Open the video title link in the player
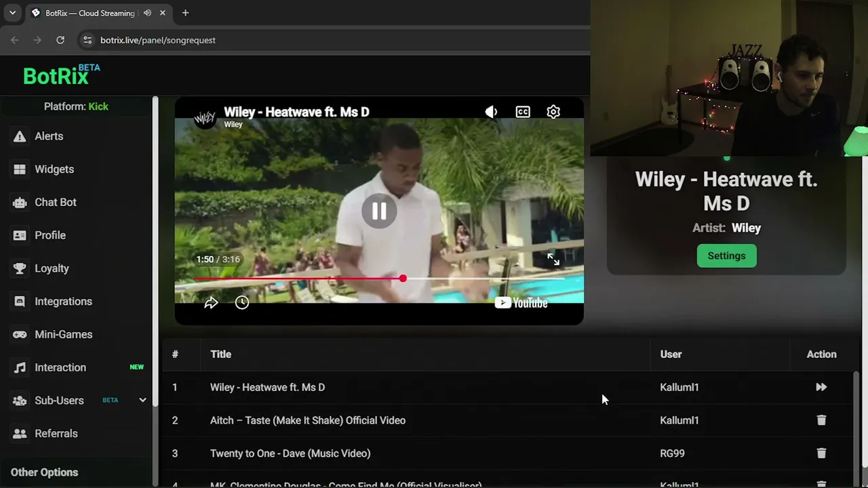The height and width of the screenshot is (488, 868). click(296, 112)
